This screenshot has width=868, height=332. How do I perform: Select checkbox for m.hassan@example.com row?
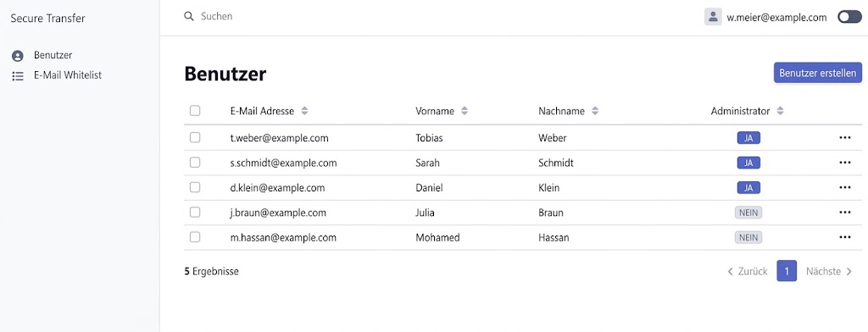point(195,237)
